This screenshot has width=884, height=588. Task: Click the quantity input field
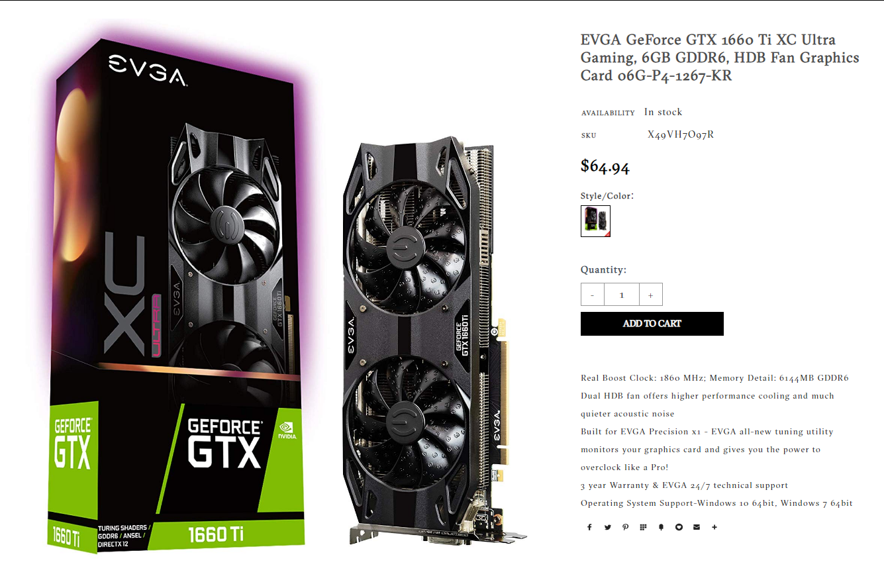pyautogui.click(x=622, y=295)
